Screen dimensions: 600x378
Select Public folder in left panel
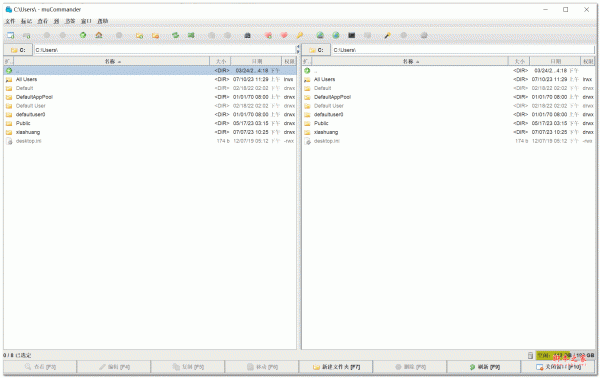[150, 123]
